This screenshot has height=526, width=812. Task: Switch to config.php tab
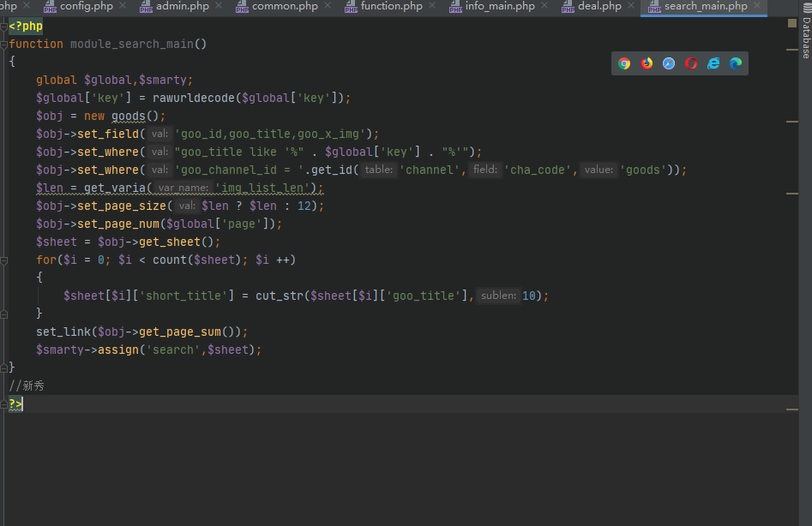[87, 6]
